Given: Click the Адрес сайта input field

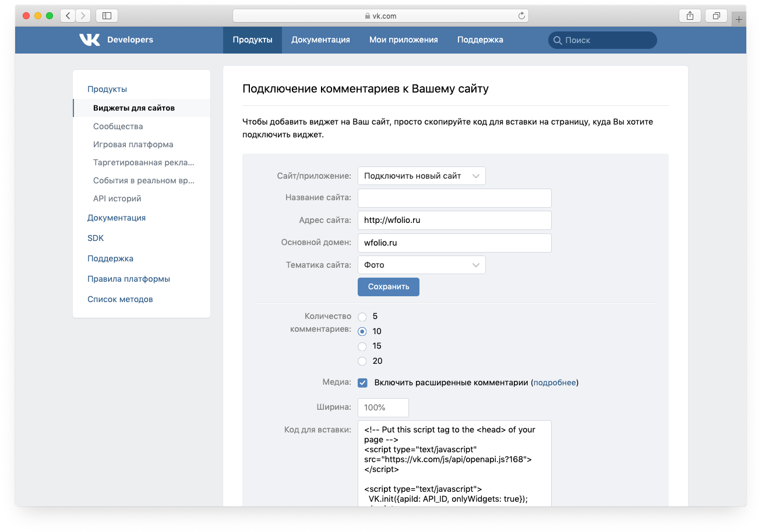Looking at the screenshot, I should coord(454,220).
